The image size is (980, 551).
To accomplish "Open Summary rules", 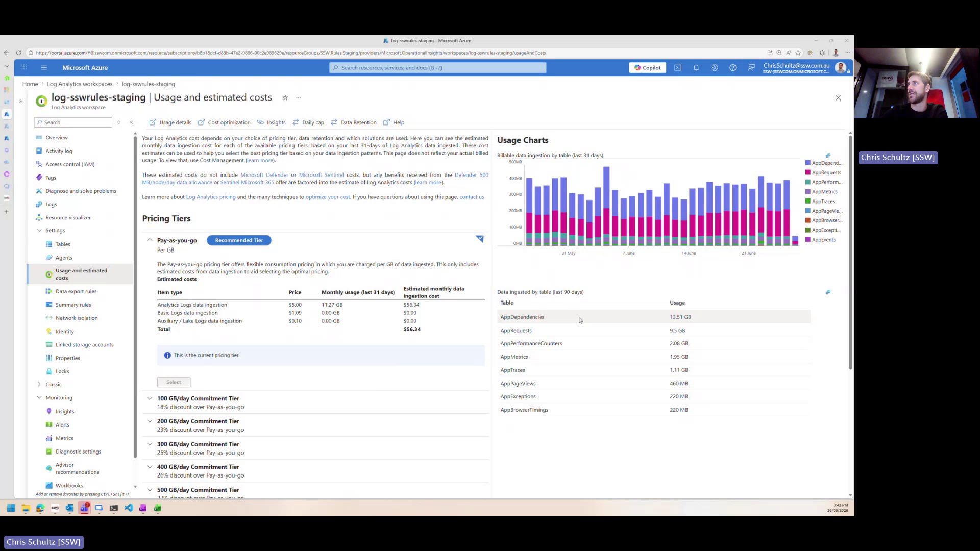I will tap(73, 305).
